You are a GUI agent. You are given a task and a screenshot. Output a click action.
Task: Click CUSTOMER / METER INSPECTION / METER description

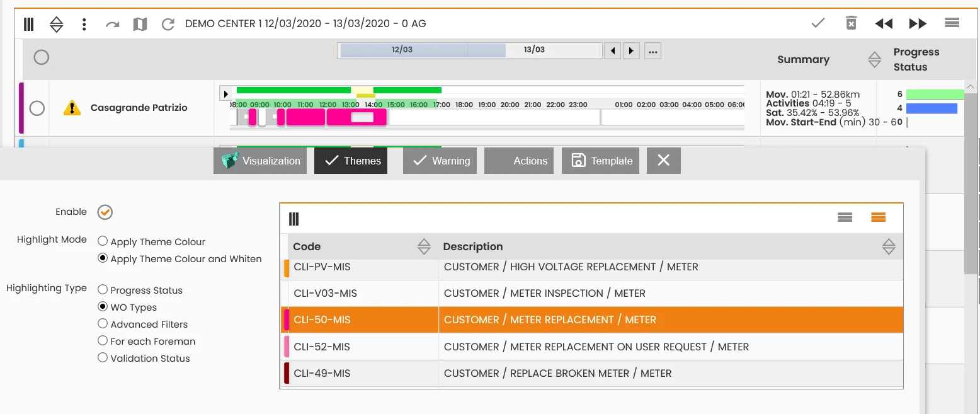[545, 294]
